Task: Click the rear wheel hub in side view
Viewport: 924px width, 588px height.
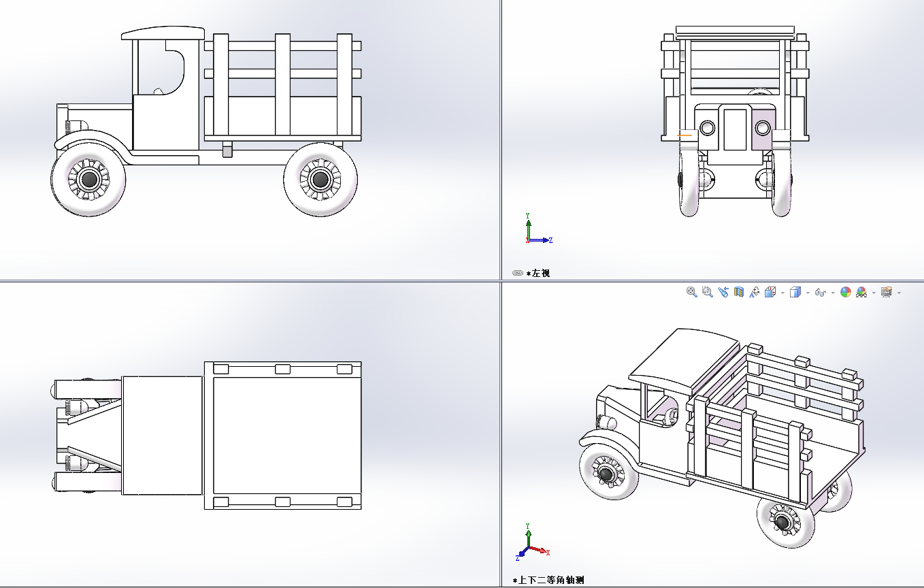Action: 320,179
